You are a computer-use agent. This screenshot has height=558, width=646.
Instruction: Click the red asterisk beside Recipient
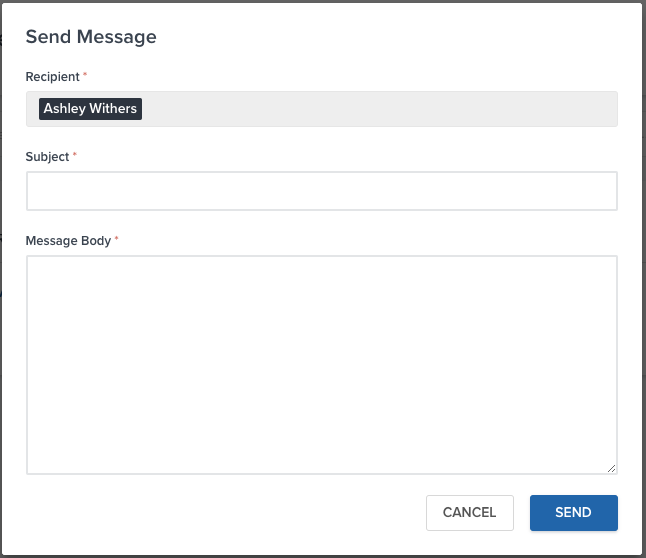pos(85,77)
